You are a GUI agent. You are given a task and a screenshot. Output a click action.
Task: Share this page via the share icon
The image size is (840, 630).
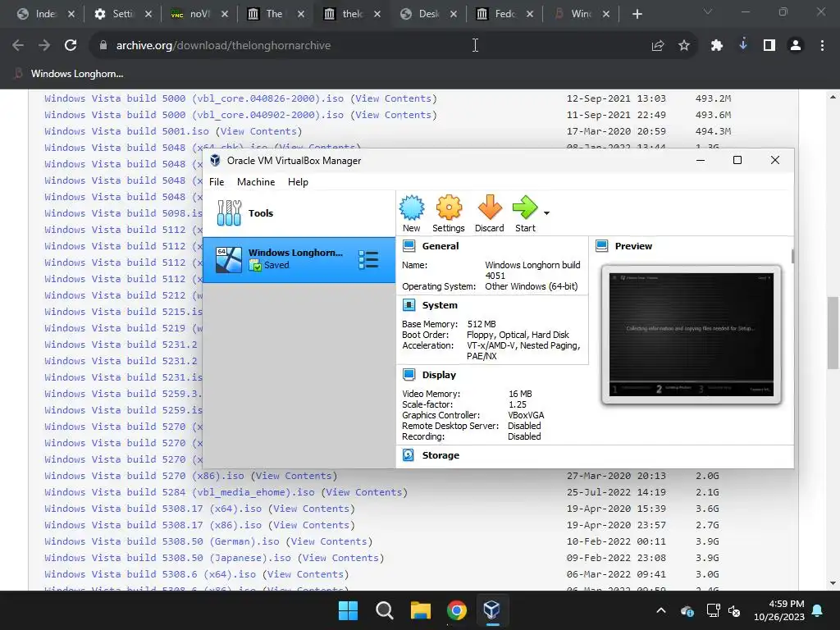click(x=658, y=46)
